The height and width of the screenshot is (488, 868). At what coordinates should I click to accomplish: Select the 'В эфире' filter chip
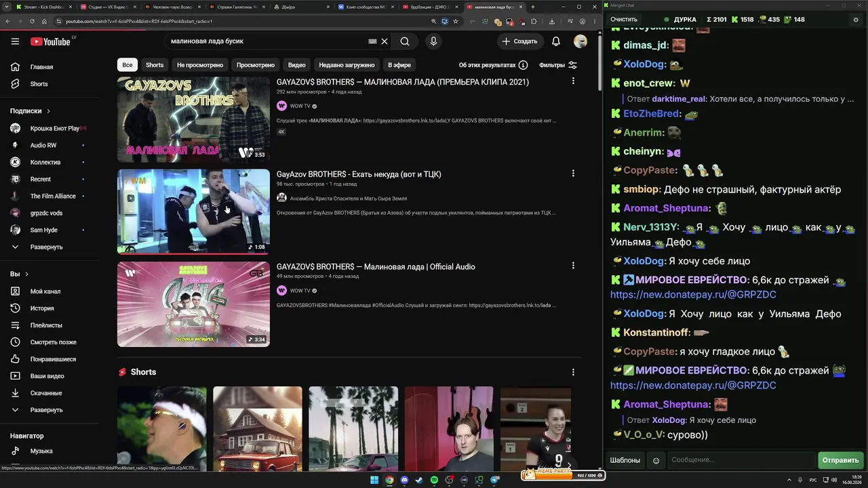[399, 65]
